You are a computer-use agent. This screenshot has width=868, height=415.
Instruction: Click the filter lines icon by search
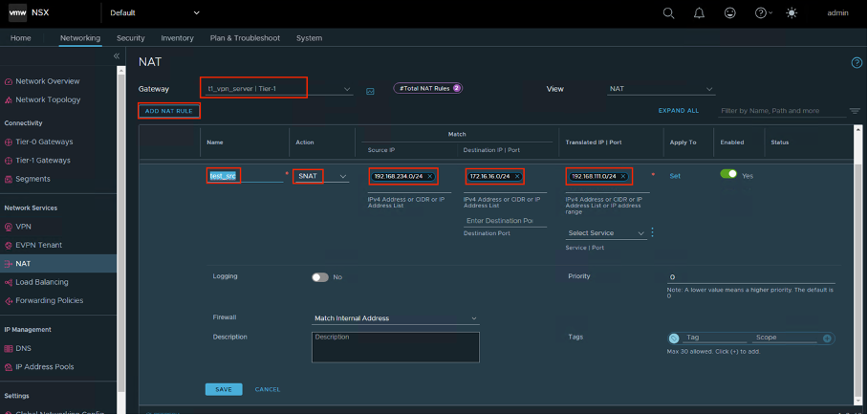tap(854, 111)
